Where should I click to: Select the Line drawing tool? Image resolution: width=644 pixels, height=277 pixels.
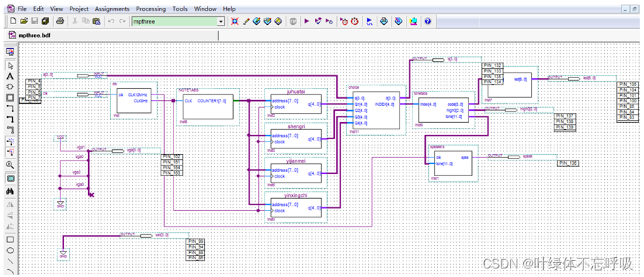pyautogui.click(x=11, y=261)
